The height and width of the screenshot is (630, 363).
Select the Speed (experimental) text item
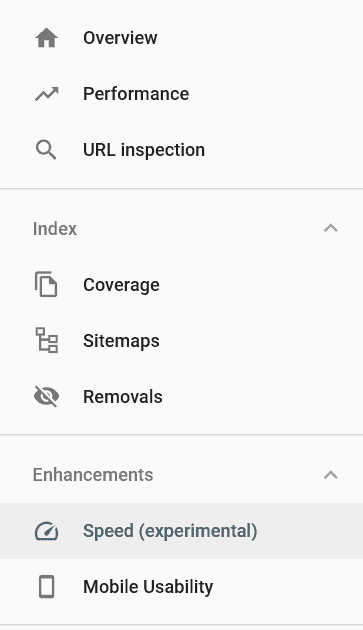click(170, 531)
